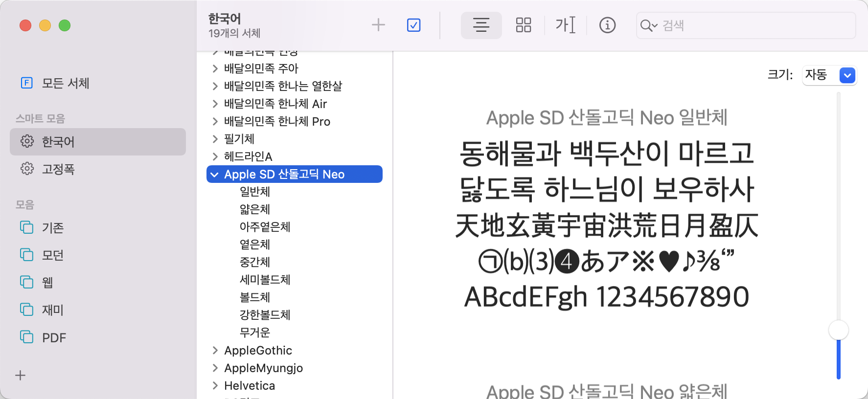868x399 pixels.
Task: Open the size 자동 dropdown
Action: coord(829,75)
